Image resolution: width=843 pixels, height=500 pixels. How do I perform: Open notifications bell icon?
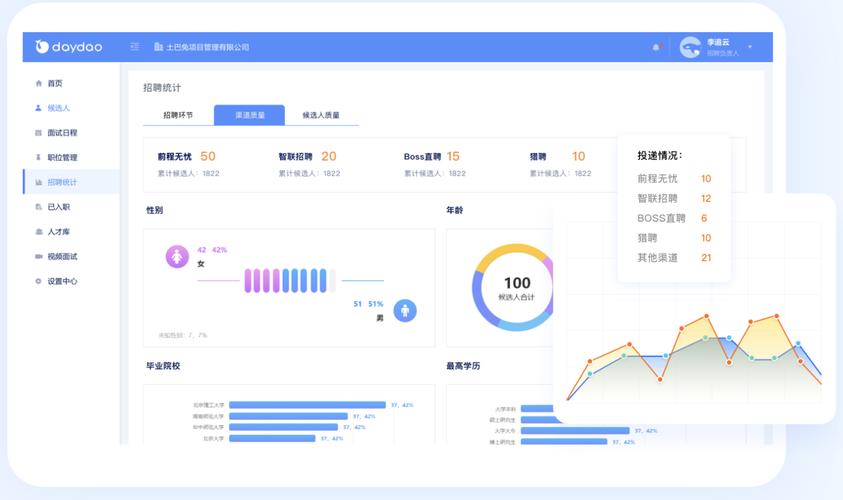coord(656,47)
